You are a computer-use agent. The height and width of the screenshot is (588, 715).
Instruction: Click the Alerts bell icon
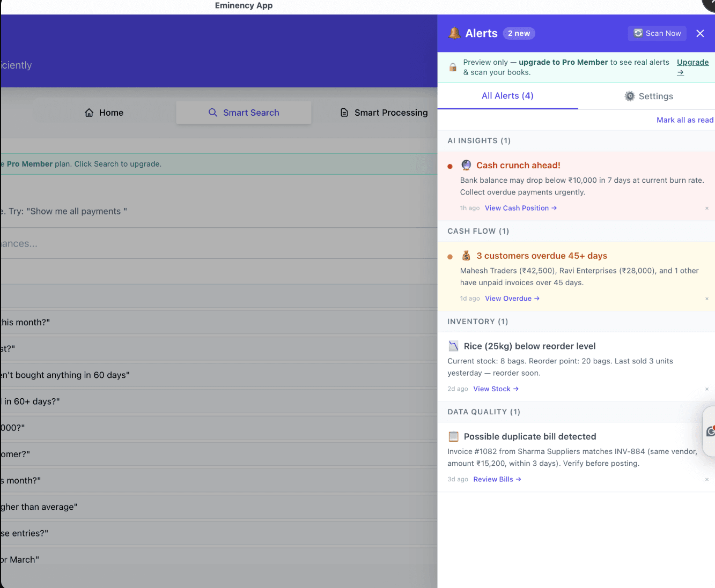pos(454,33)
